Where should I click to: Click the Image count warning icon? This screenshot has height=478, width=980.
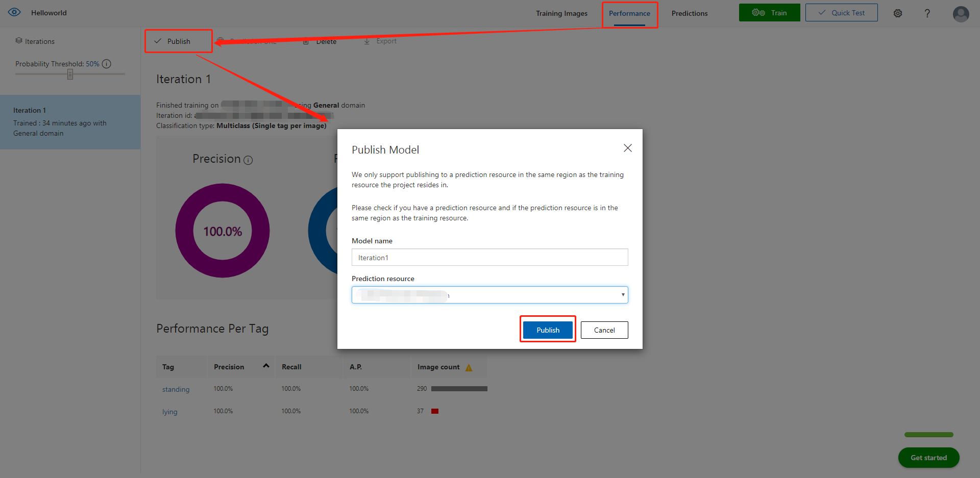[x=469, y=367]
